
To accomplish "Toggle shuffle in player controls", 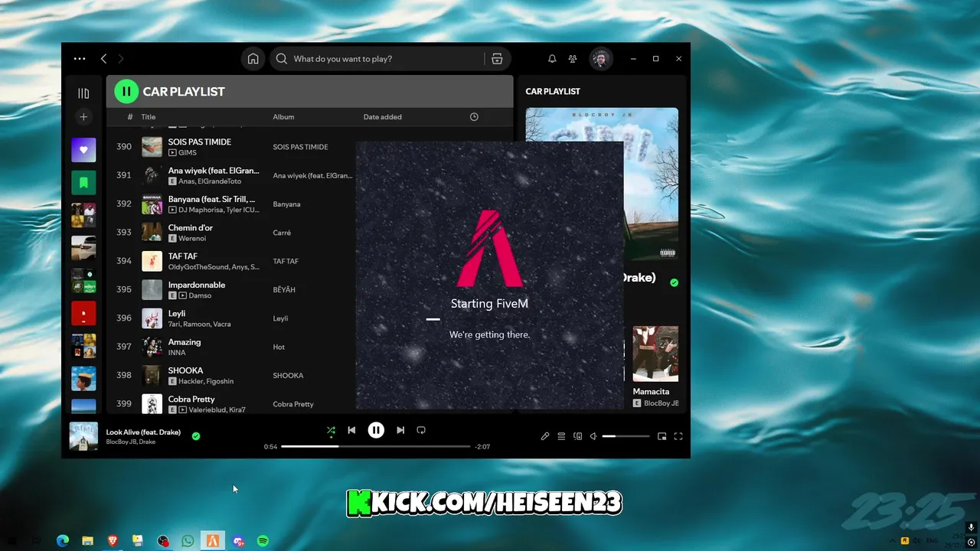I will pos(331,430).
